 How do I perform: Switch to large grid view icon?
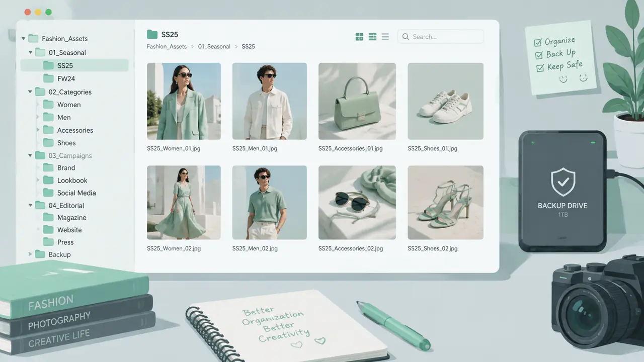(x=359, y=37)
